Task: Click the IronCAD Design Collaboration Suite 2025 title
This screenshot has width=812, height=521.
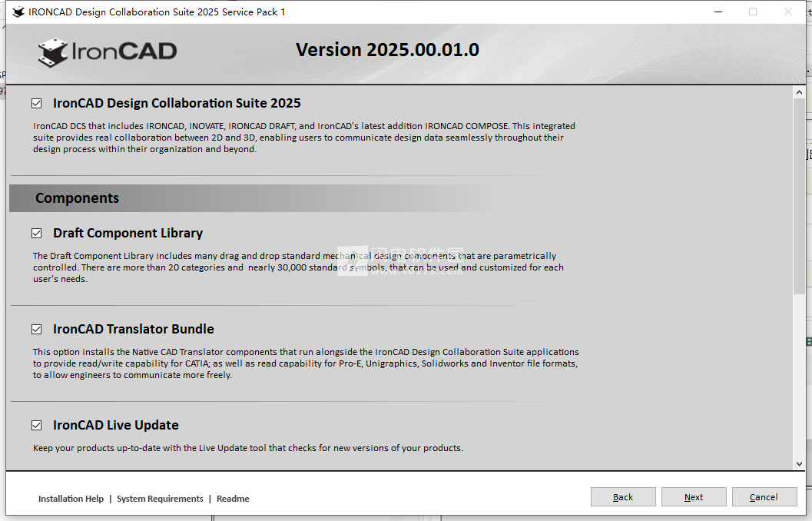Action: tap(177, 104)
